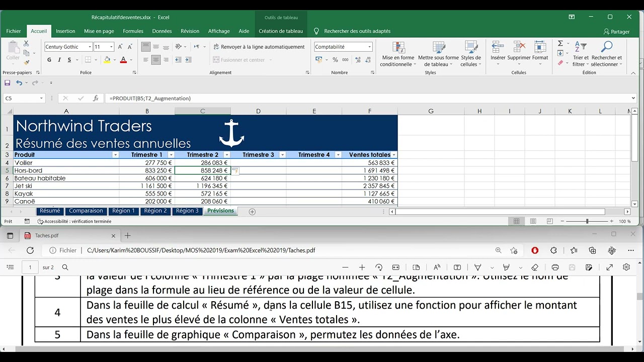Click the Cut scissors icon in Presse-papiers
This screenshot has width=644, height=362.
[26, 44]
